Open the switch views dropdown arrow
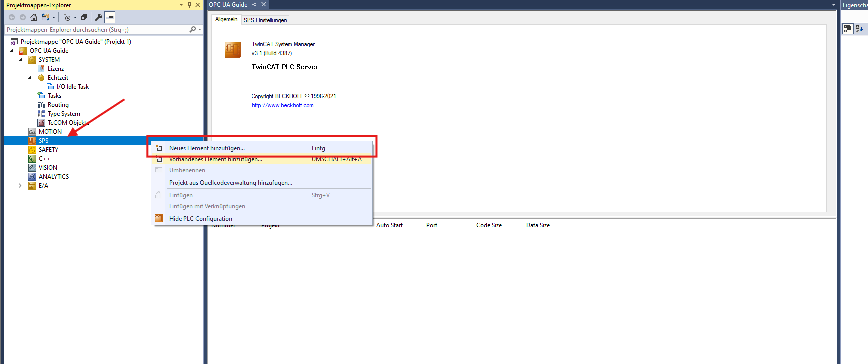 pyautogui.click(x=54, y=17)
